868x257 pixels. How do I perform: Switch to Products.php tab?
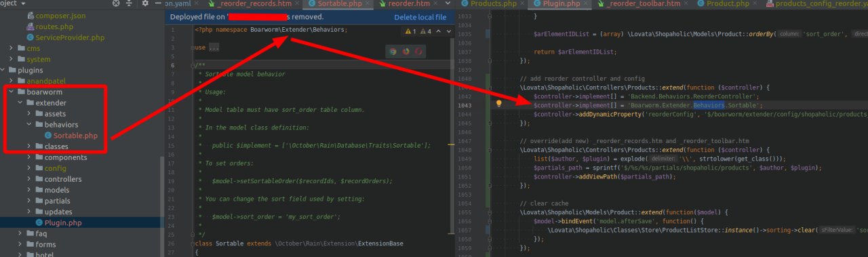494,3
